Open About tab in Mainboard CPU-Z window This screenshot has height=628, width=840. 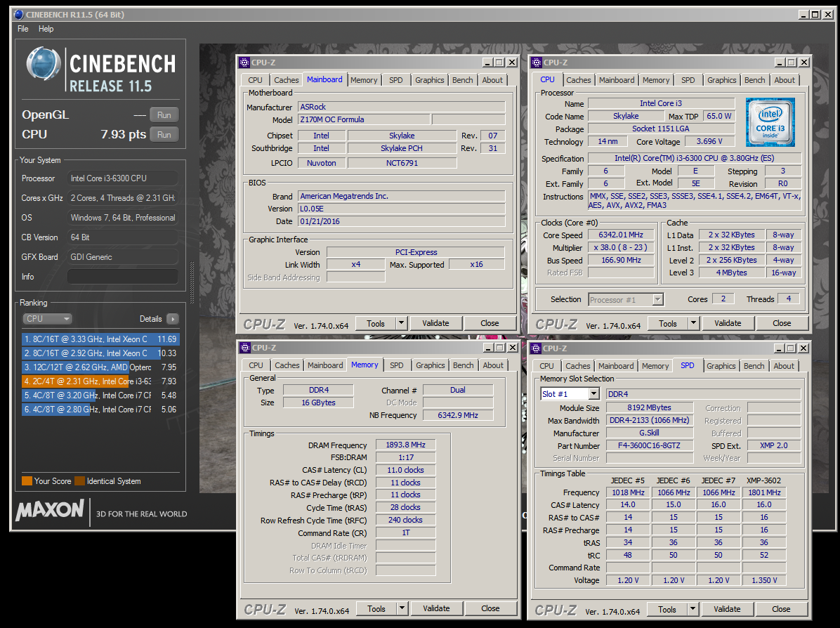(492, 80)
